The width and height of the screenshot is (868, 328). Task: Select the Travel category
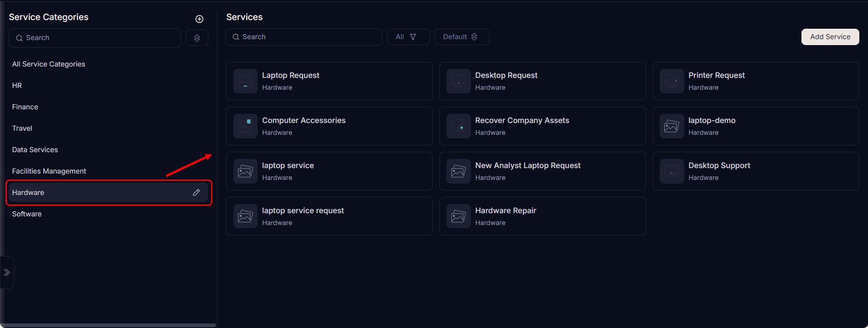[22, 128]
